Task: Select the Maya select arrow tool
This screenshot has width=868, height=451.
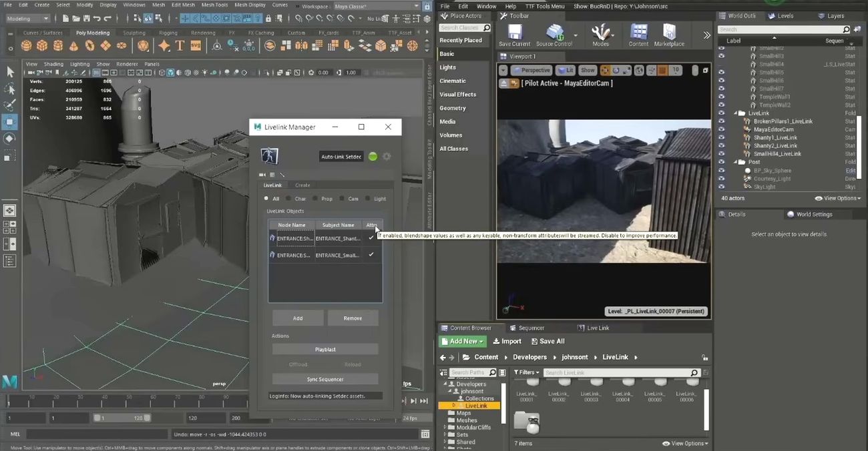Action: coord(10,72)
